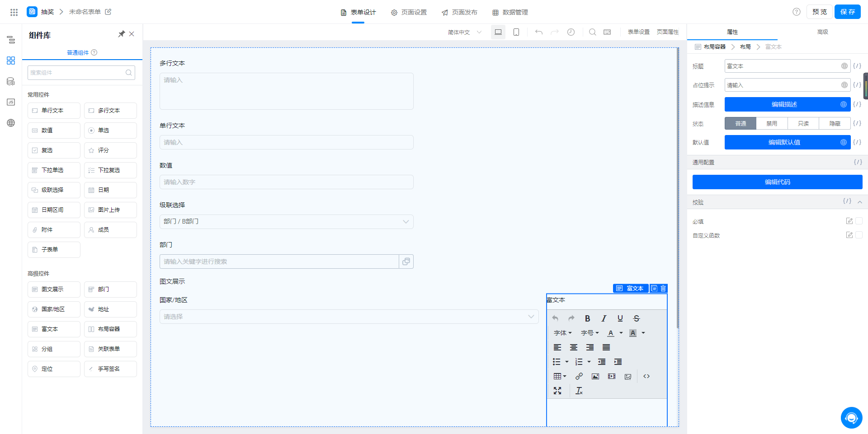The image size is (868, 434).
Task: Apply strikethrough in rich text editor
Action: pyautogui.click(x=637, y=318)
